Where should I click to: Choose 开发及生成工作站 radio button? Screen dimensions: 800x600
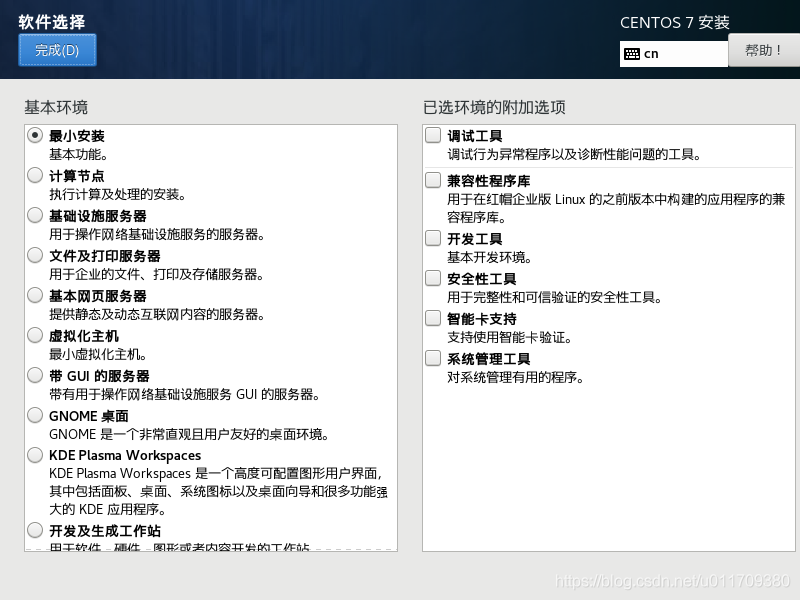point(35,530)
